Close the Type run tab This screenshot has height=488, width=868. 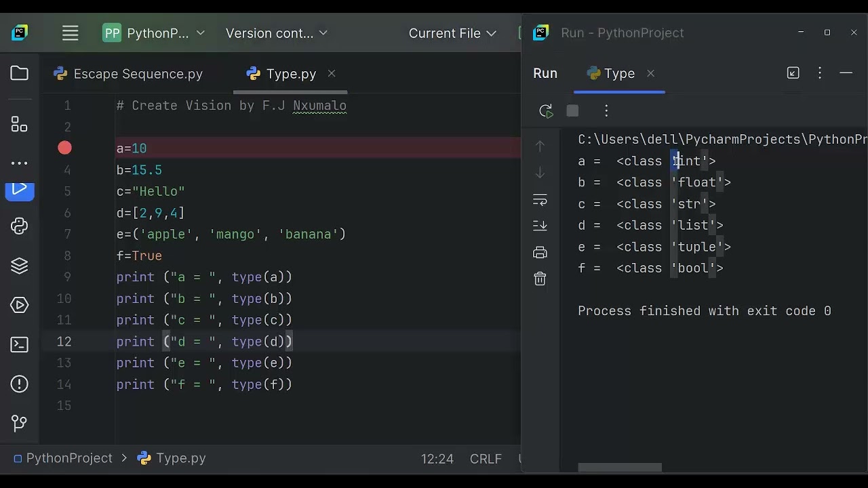point(650,73)
